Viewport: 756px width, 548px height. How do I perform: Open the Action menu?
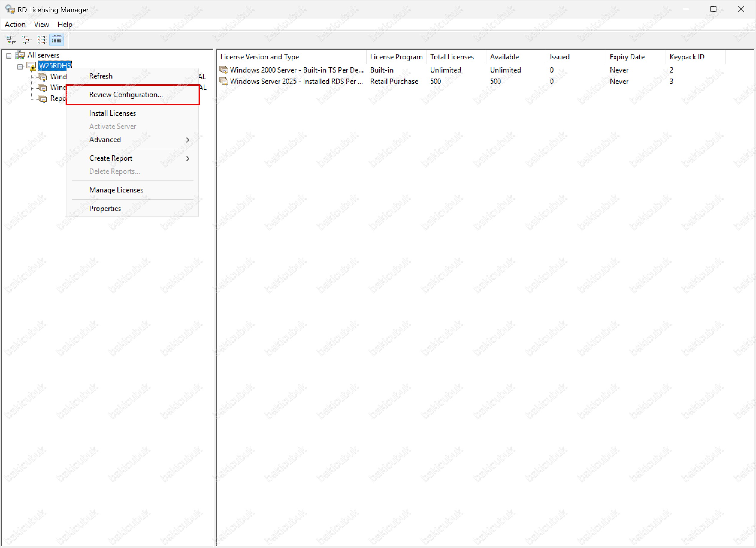(15, 24)
